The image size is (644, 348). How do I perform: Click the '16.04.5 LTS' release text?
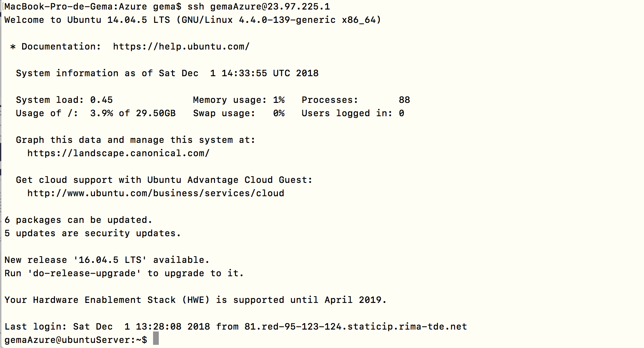pos(110,260)
